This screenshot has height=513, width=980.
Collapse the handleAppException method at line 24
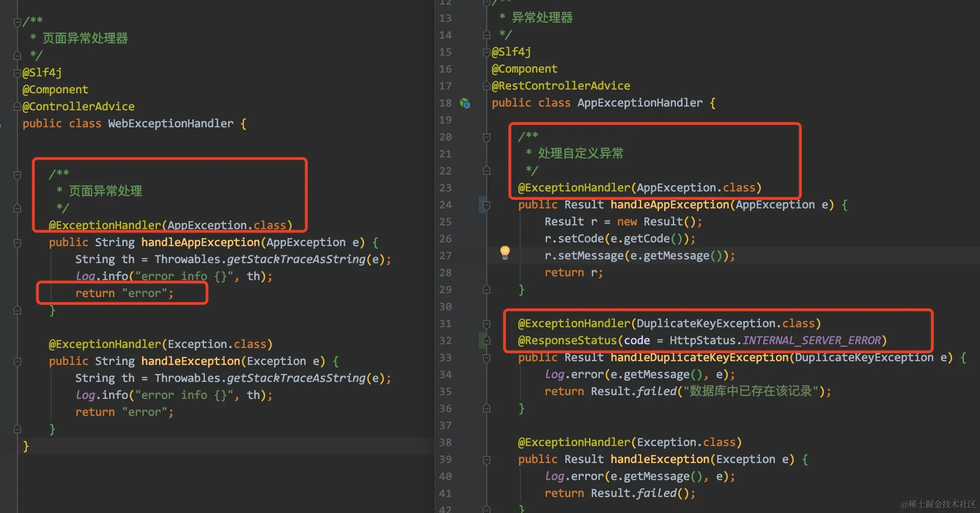487,205
